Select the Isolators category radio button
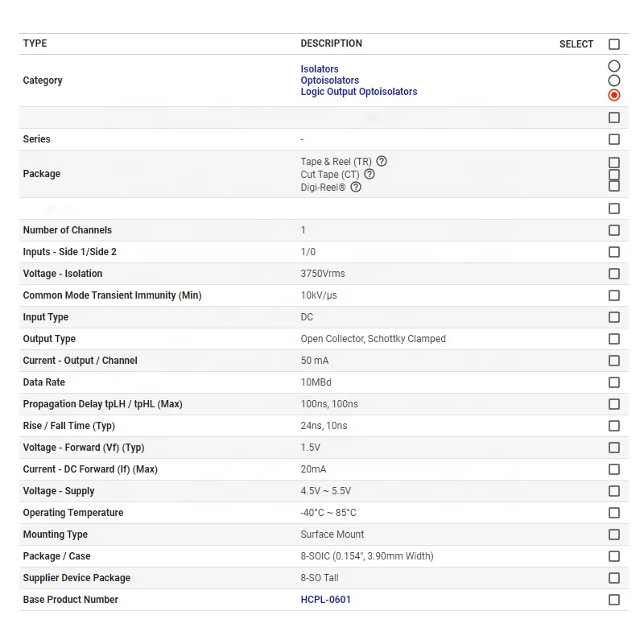This screenshot has height=644, width=644. pos(614,66)
